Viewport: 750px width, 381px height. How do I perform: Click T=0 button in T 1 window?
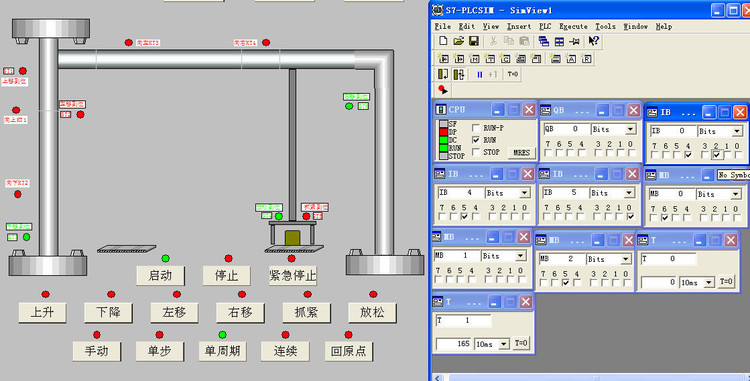coord(521,343)
